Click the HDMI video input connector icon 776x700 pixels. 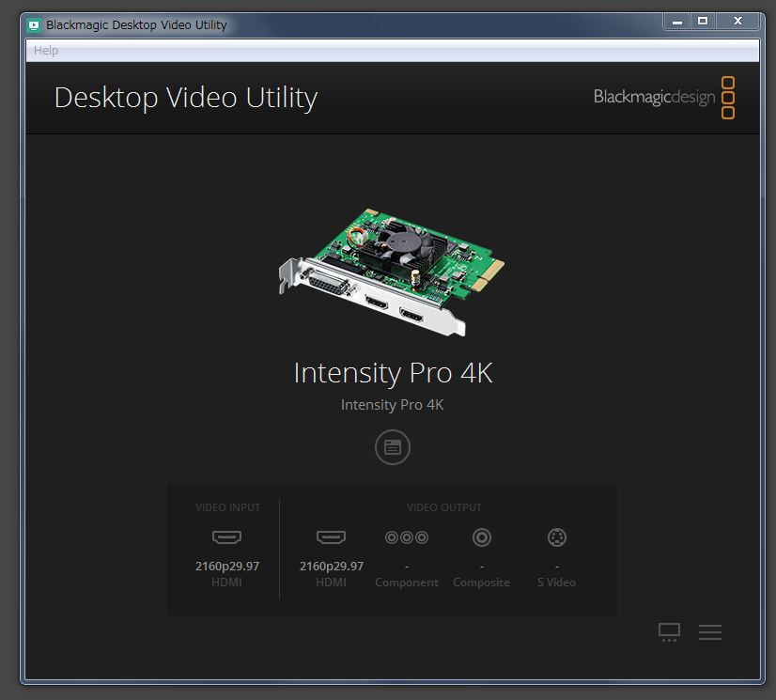(x=226, y=537)
